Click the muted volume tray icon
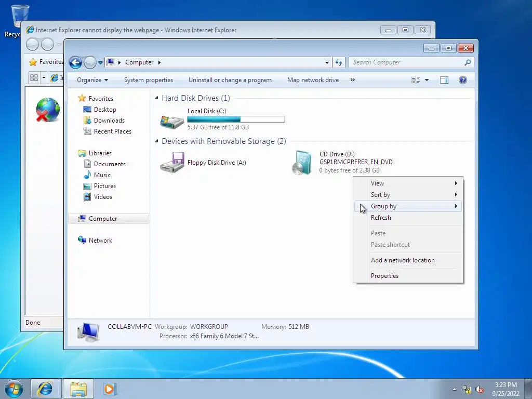 point(480,390)
